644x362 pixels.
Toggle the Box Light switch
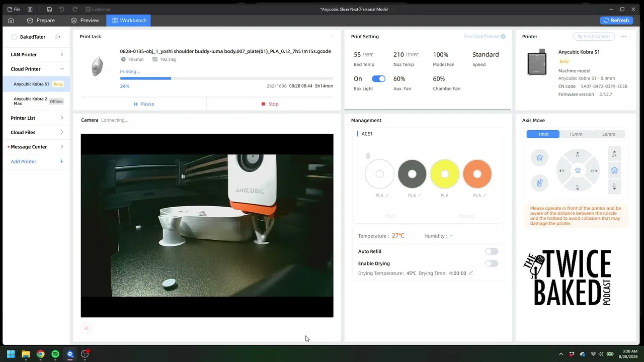point(378,79)
